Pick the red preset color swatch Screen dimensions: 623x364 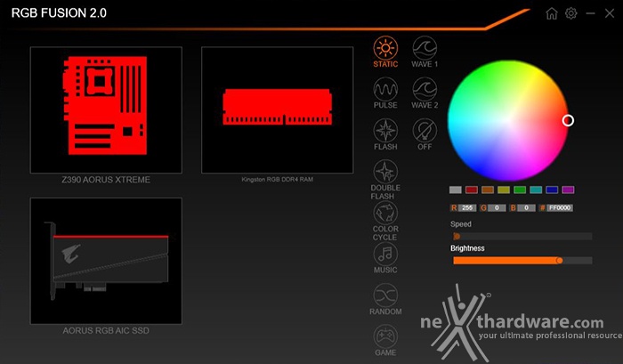pos(472,190)
